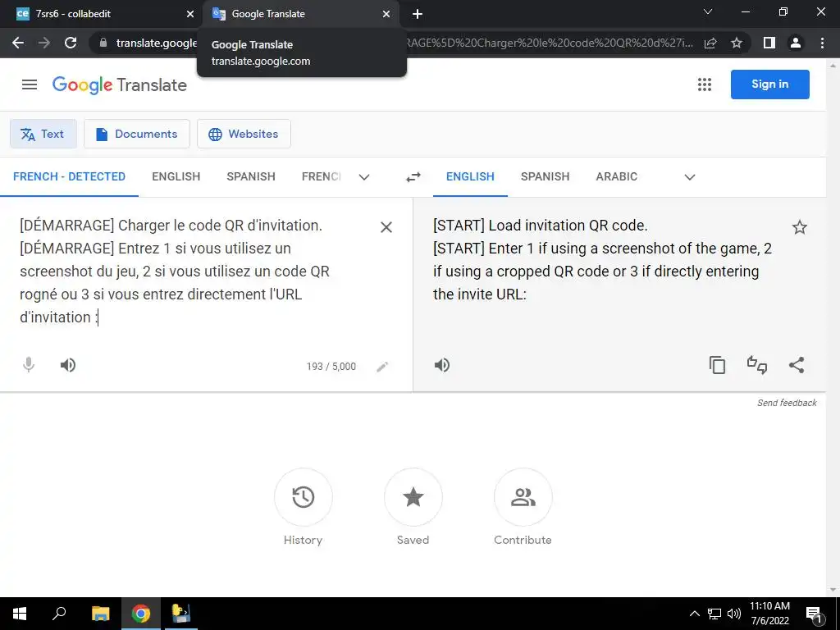Click the Chrome taskbar icon
The height and width of the screenshot is (630, 840).
141,614
